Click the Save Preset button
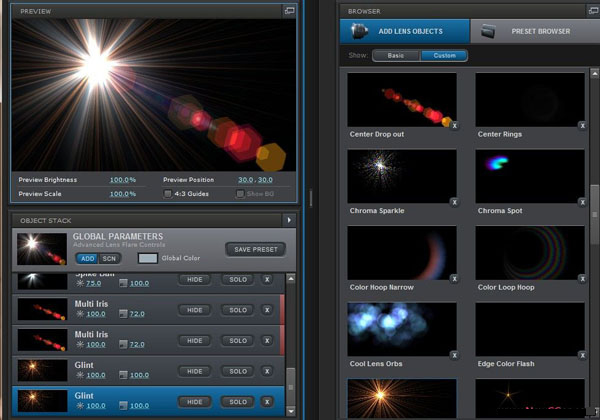Viewport: 600px width, 420px height. pyautogui.click(x=255, y=249)
